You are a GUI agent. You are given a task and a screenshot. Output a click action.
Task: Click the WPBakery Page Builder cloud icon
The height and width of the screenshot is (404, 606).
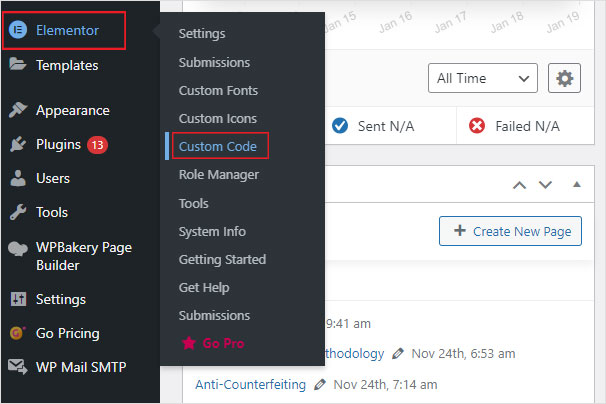18,248
